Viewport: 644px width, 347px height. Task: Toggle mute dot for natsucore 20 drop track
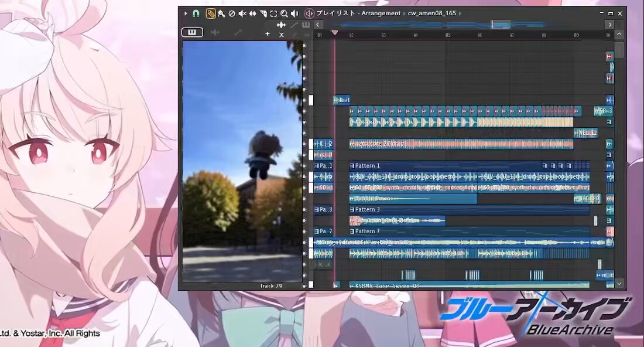(x=304, y=144)
